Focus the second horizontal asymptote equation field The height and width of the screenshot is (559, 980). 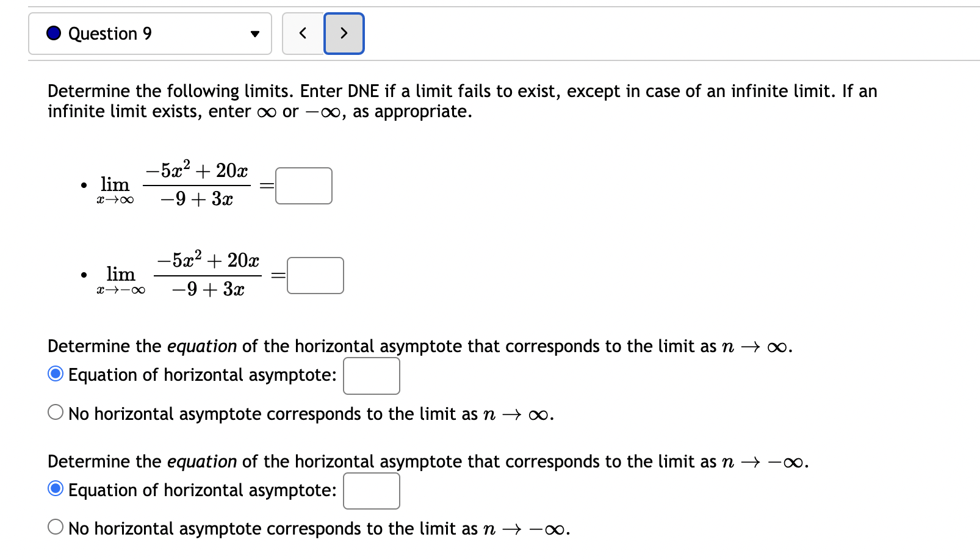click(371, 490)
